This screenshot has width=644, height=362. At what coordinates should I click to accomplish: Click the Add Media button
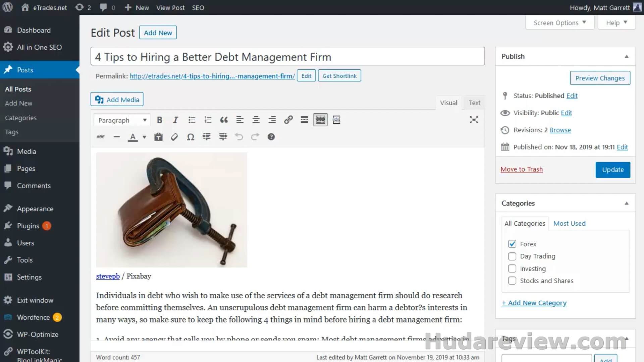117,100
